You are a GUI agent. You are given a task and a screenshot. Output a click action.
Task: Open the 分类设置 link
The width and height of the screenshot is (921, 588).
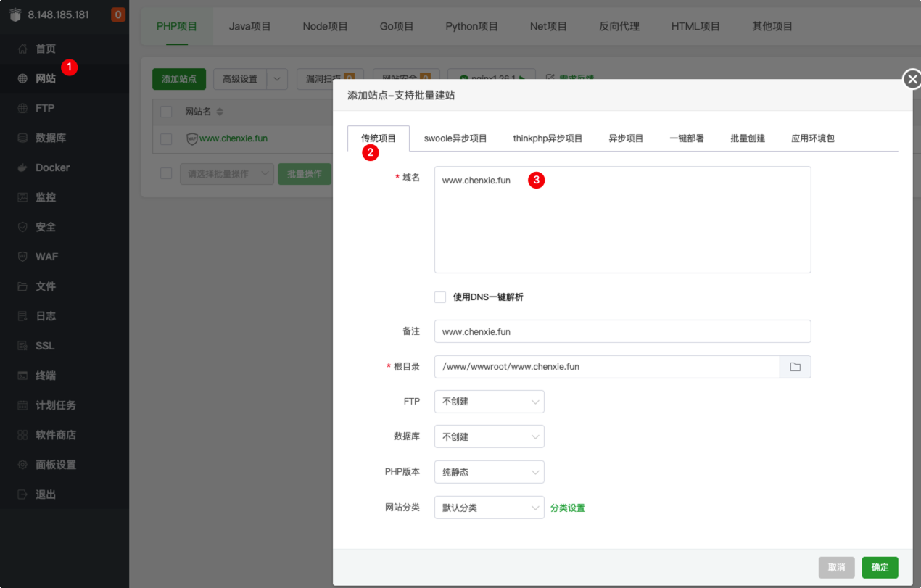pyautogui.click(x=567, y=508)
